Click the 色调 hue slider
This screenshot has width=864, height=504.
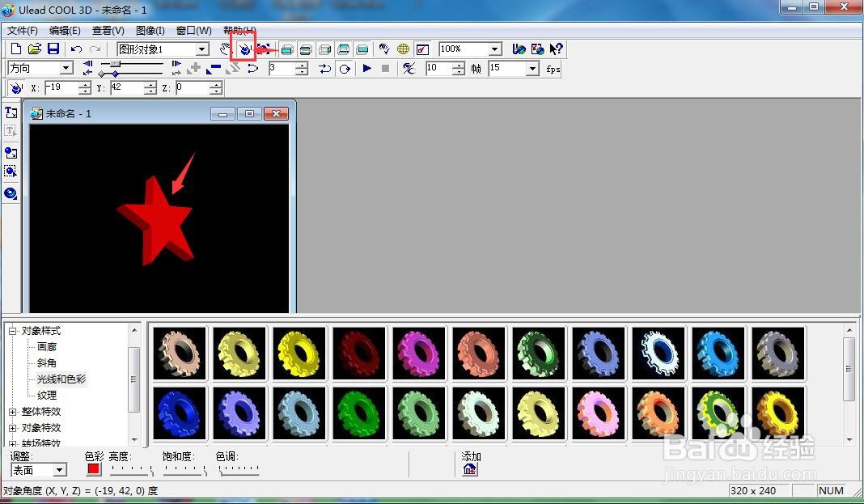[239, 470]
